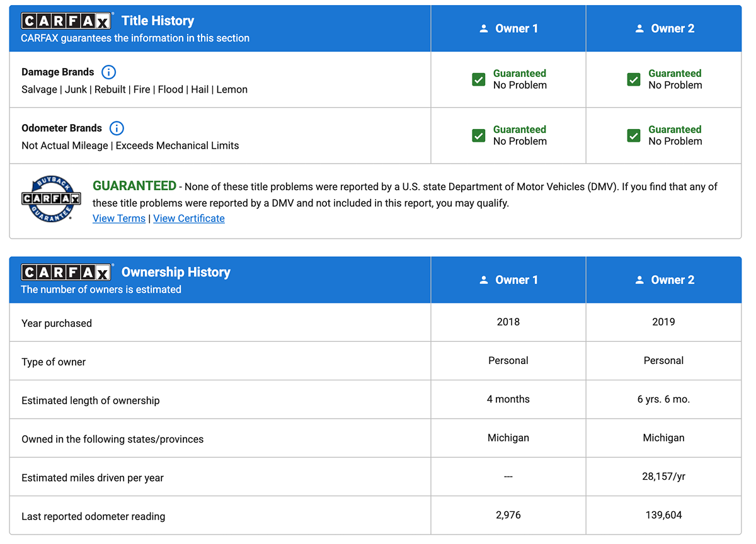Click the CARFAX logo in Title History
Screen dimensions: 756x544
click(66, 21)
